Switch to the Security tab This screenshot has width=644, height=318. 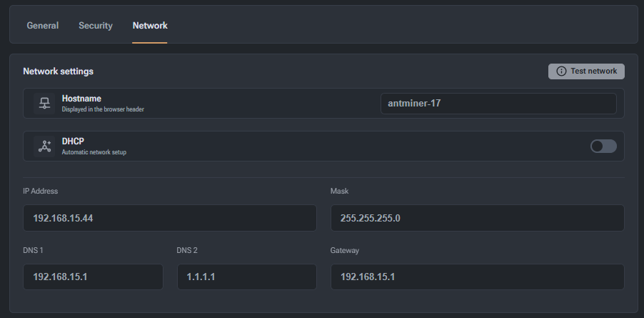click(96, 26)
